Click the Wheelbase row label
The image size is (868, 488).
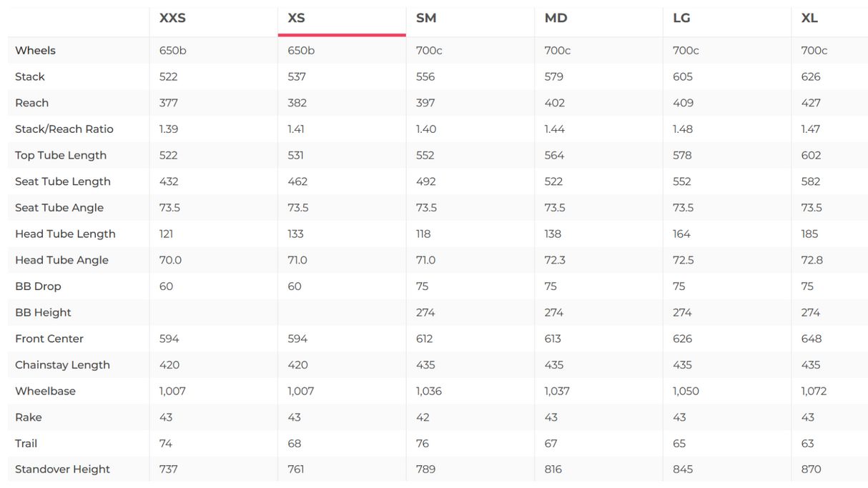coord(45,391)
